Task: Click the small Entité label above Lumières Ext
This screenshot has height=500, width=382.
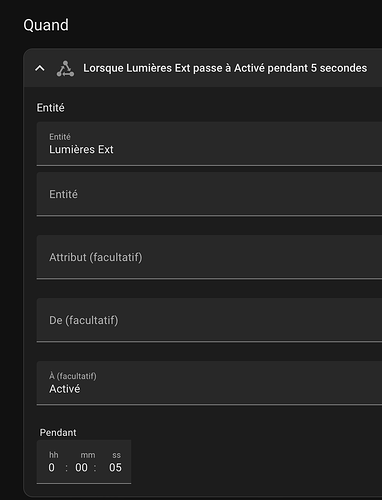Action: (60, 137)
